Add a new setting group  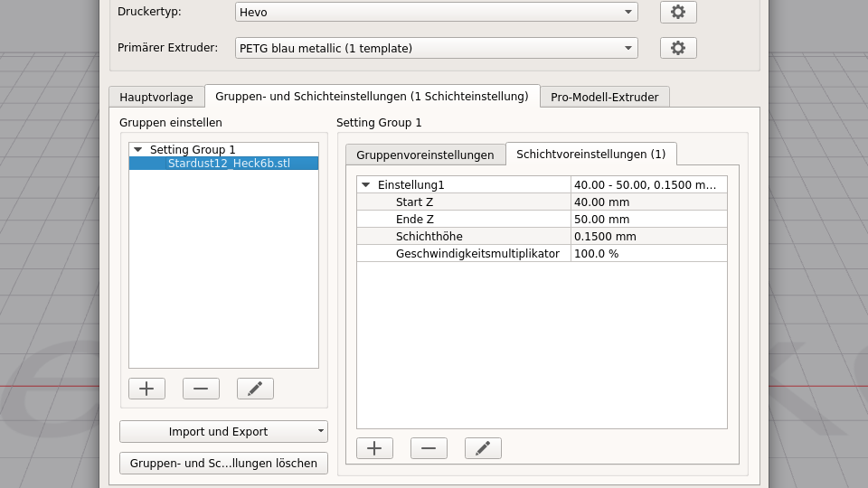[x=146, y=389]
